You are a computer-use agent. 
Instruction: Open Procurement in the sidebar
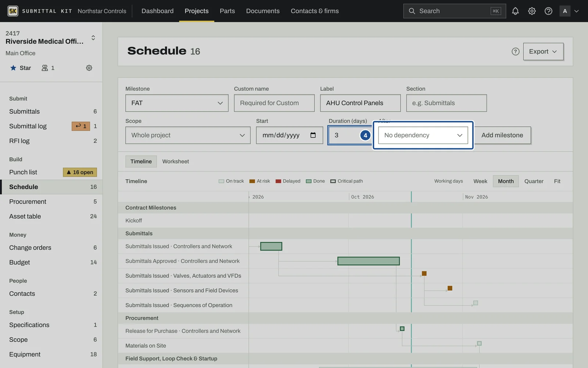(51, 202)
